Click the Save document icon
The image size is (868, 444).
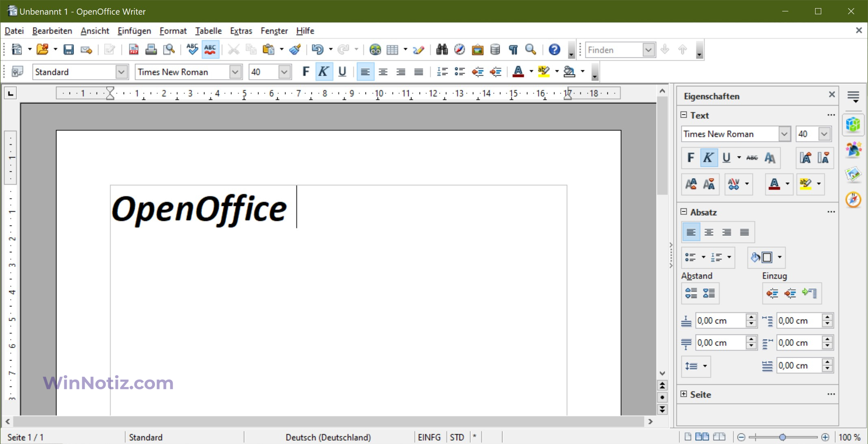[68, 50]
